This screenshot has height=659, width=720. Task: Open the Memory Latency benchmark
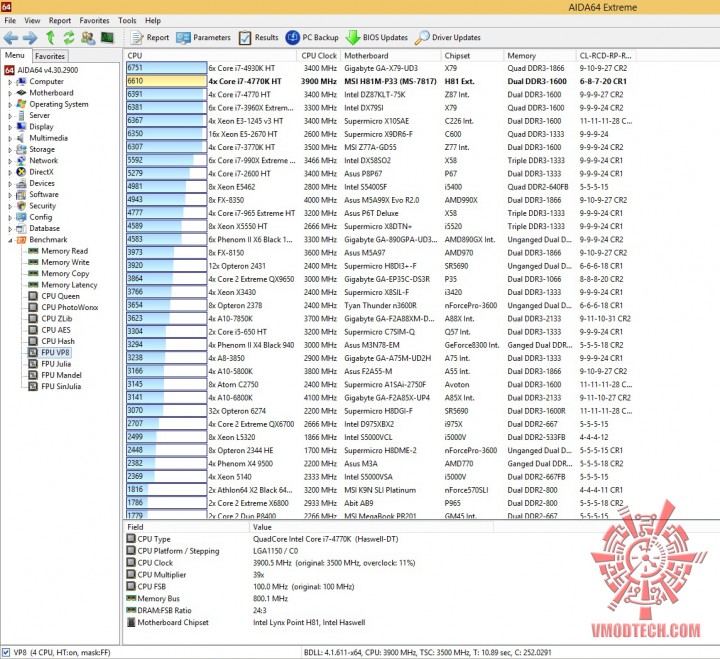(62, 285)
